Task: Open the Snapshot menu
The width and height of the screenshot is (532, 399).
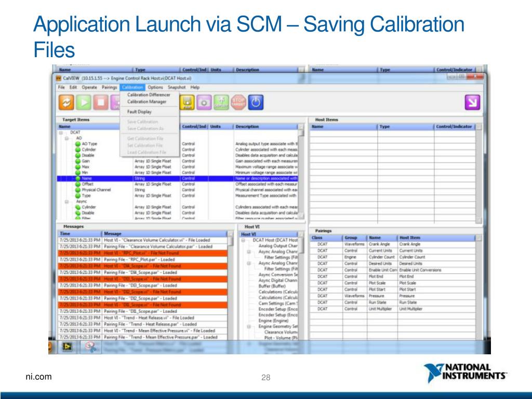Action: pos(177,87)
